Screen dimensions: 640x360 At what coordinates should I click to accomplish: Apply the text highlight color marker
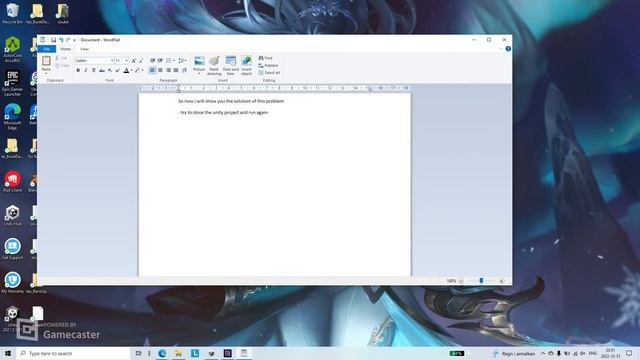138,70
